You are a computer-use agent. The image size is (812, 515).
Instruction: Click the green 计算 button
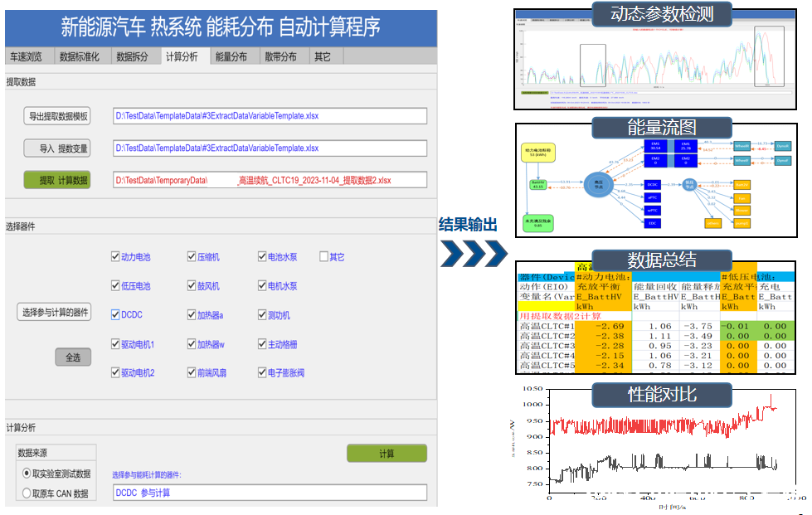point(387,454)
